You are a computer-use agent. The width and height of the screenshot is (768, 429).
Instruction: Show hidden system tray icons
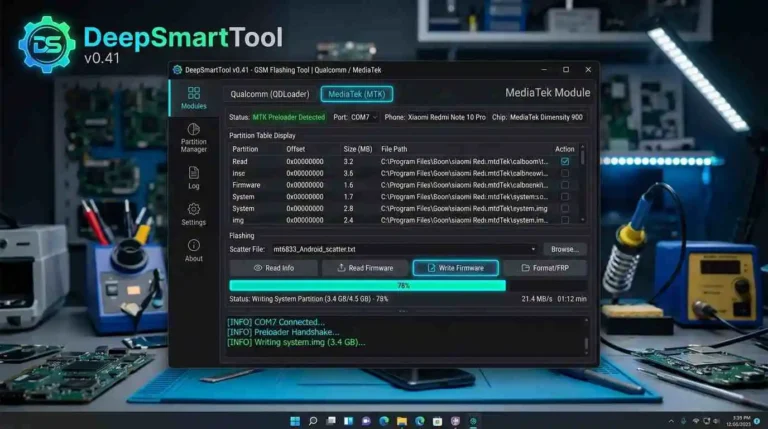(671, 421)
